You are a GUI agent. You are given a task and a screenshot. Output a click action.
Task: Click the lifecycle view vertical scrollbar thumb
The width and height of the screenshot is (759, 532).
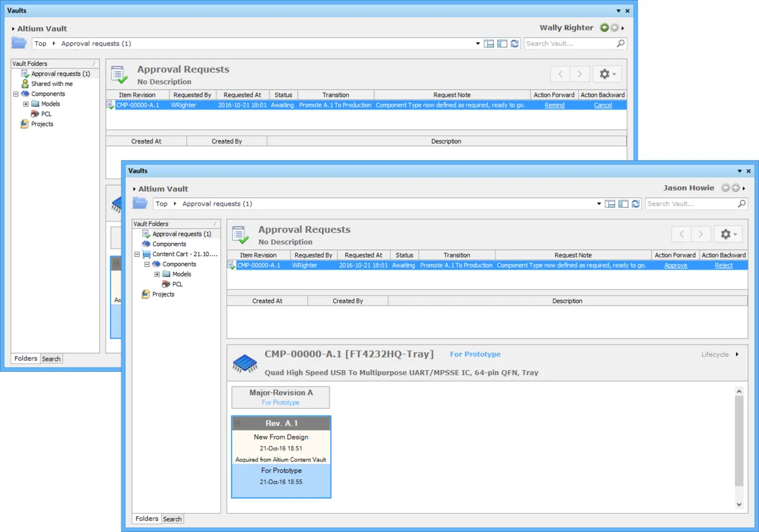click(x=739, y=442)
